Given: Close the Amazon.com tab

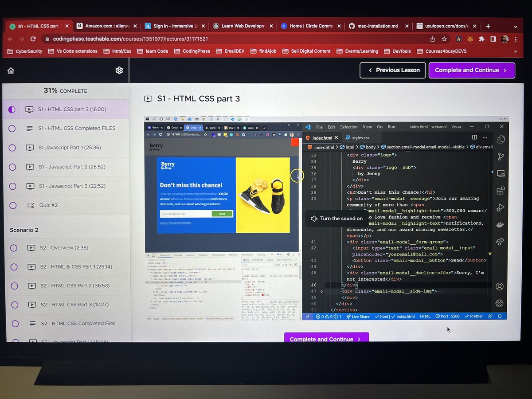Looking at the screenshot, I should (x=135, y=26).
